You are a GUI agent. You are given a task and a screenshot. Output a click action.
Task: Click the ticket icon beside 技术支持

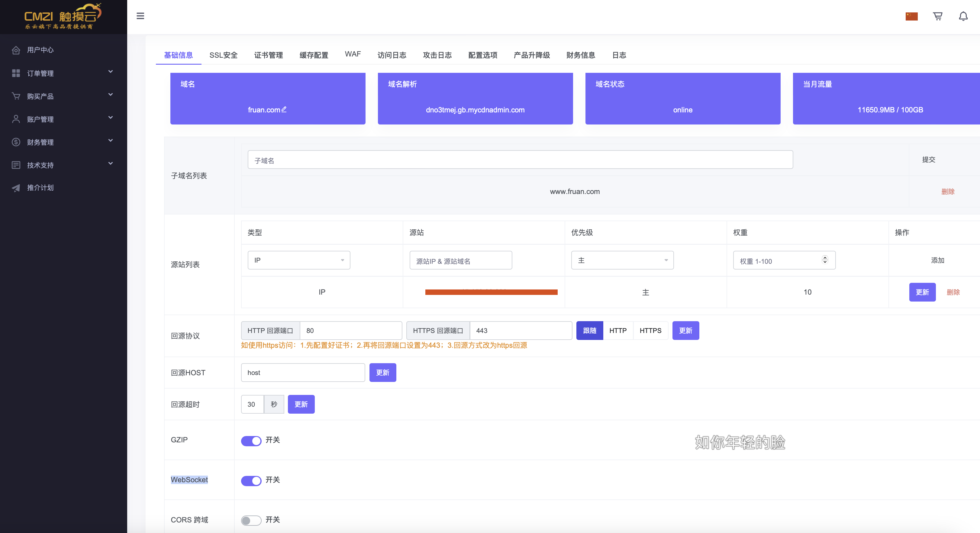point(16,165)
